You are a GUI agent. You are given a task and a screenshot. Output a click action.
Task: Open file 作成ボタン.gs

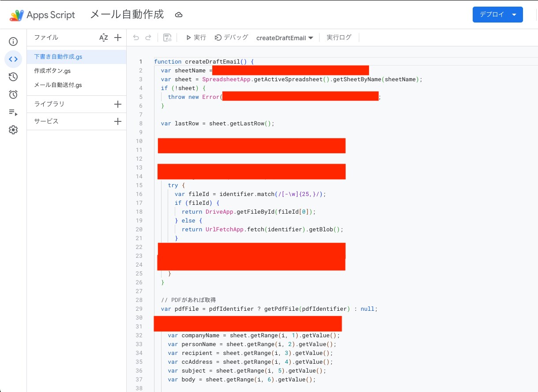[76, 71]
